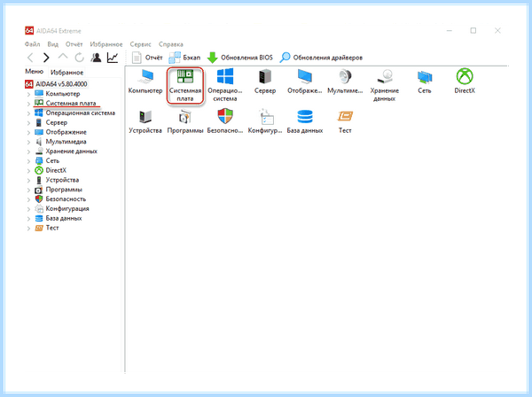Expand the Устройства tree node
Screen dimensions: 532x397
pyautogui.click(x=29, y=180)
